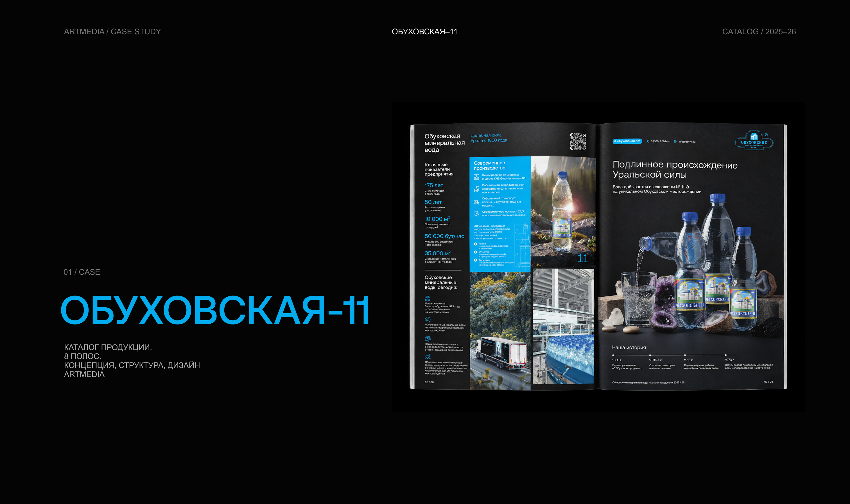Click the phone number 8 (800) 201-74-11

coord(661,141)
